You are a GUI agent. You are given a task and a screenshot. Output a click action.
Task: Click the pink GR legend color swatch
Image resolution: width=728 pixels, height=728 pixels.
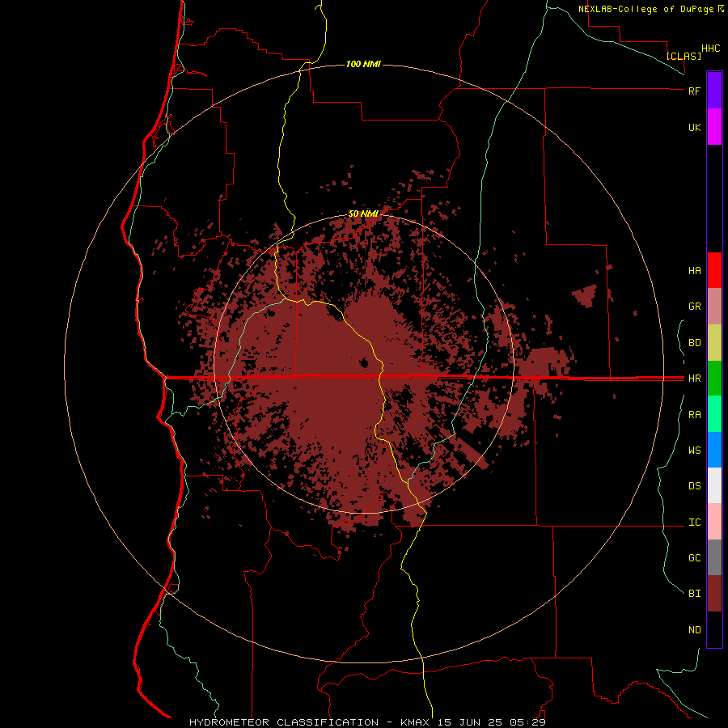pyautogui.click(x=714, y=307)
